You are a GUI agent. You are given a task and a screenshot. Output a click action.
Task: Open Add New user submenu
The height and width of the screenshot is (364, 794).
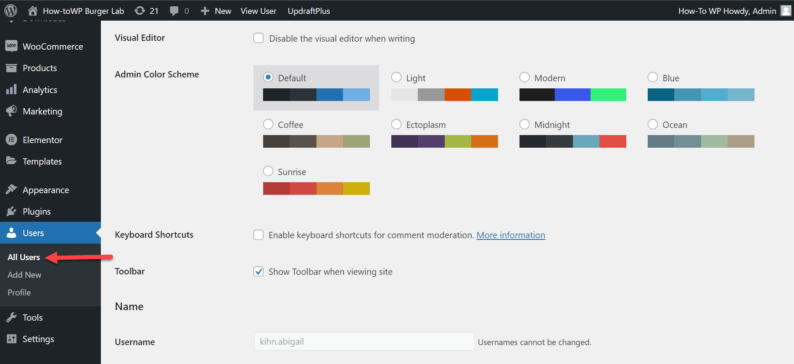24,275
